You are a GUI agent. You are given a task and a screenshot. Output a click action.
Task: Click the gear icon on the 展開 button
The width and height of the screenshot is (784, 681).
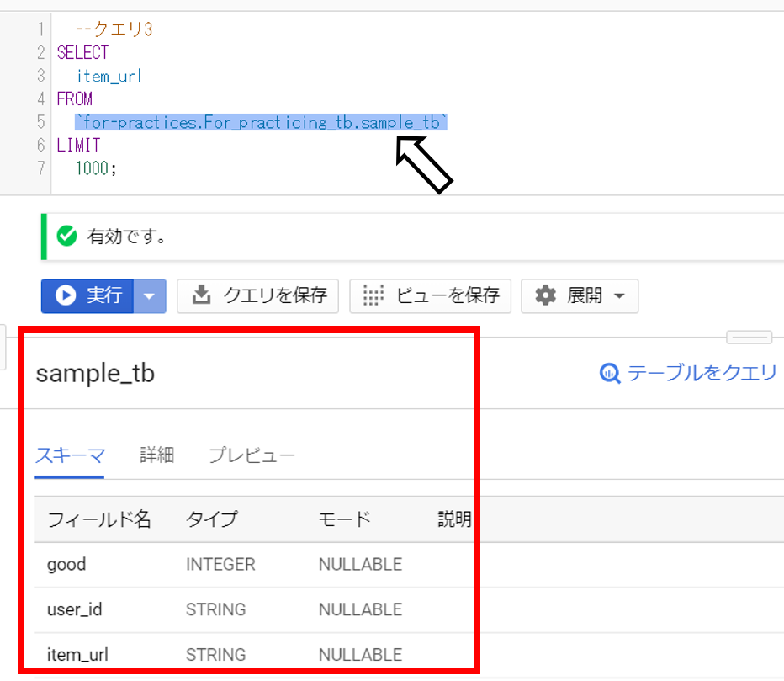click(x=544, y=296)
